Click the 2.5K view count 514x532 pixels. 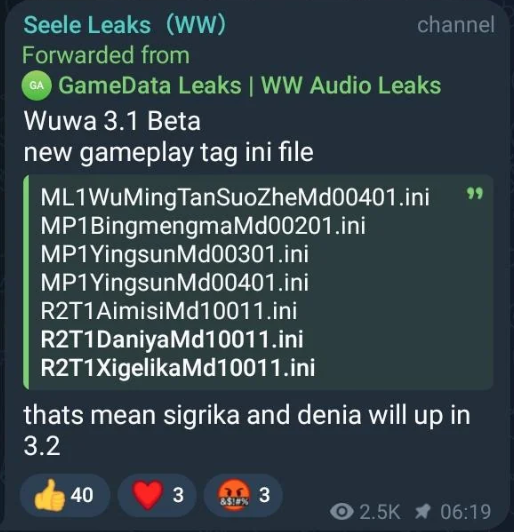379,512
